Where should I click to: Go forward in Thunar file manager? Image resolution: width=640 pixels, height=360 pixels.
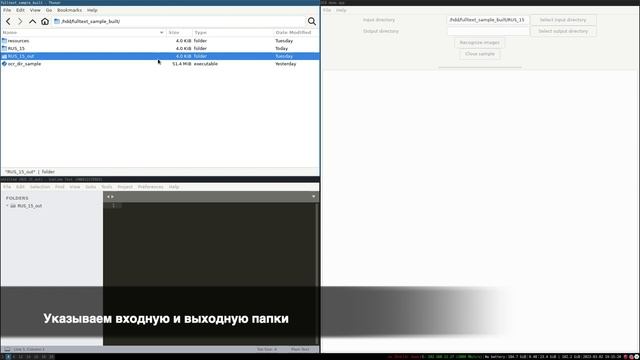20,21
